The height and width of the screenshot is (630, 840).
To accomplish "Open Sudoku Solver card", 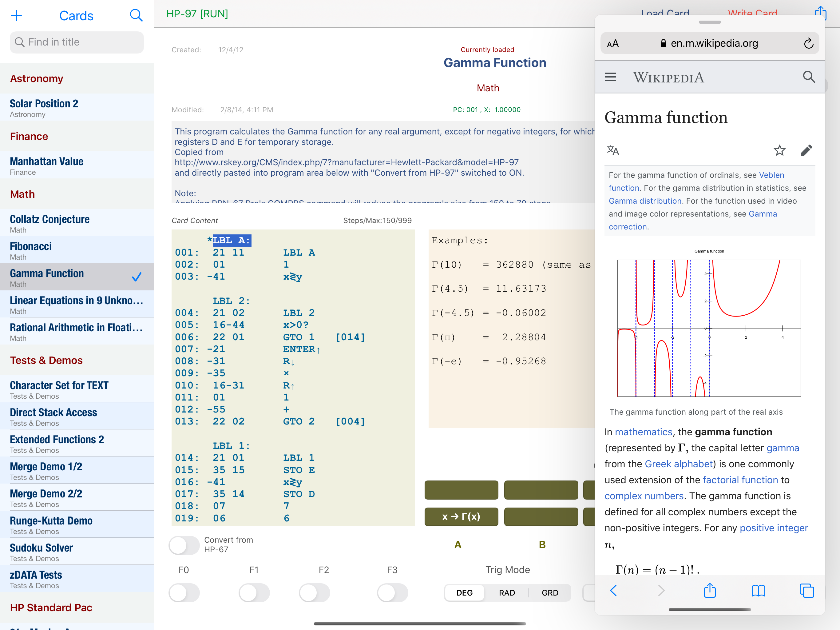I will tap(77, 551).
